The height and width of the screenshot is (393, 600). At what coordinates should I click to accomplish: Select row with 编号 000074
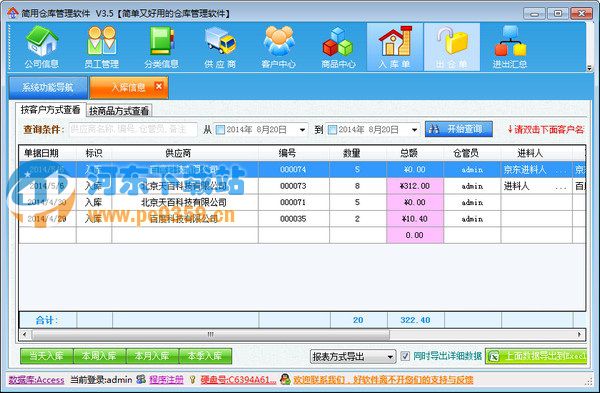point(302,169)
